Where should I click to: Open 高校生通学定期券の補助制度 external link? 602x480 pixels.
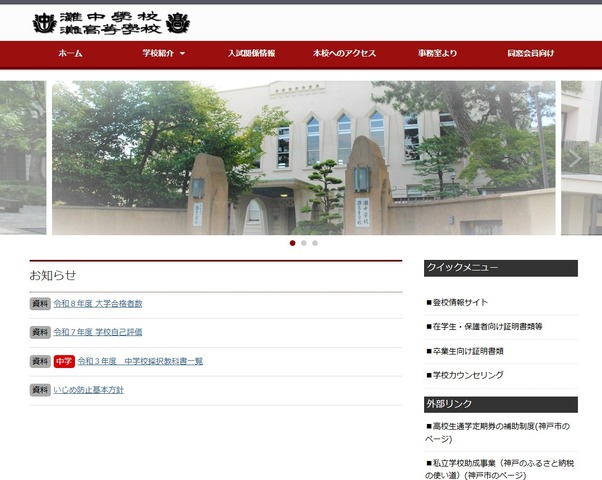[498, 432]
